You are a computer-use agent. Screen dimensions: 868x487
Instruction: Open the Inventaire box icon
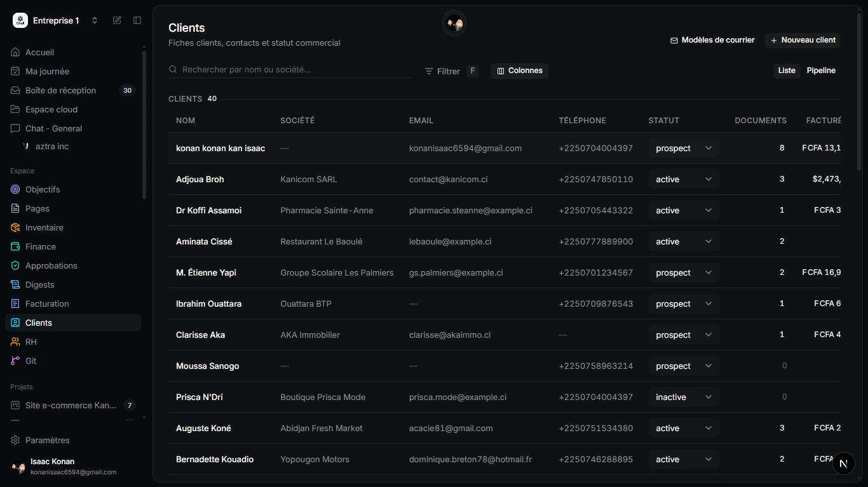pos(15,227)
